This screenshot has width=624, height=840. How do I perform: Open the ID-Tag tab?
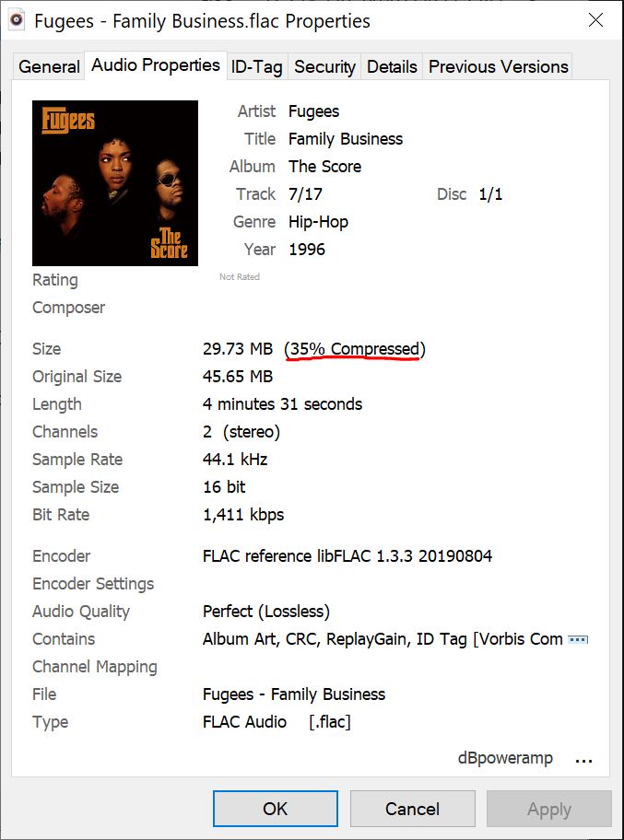click(256, 66)
